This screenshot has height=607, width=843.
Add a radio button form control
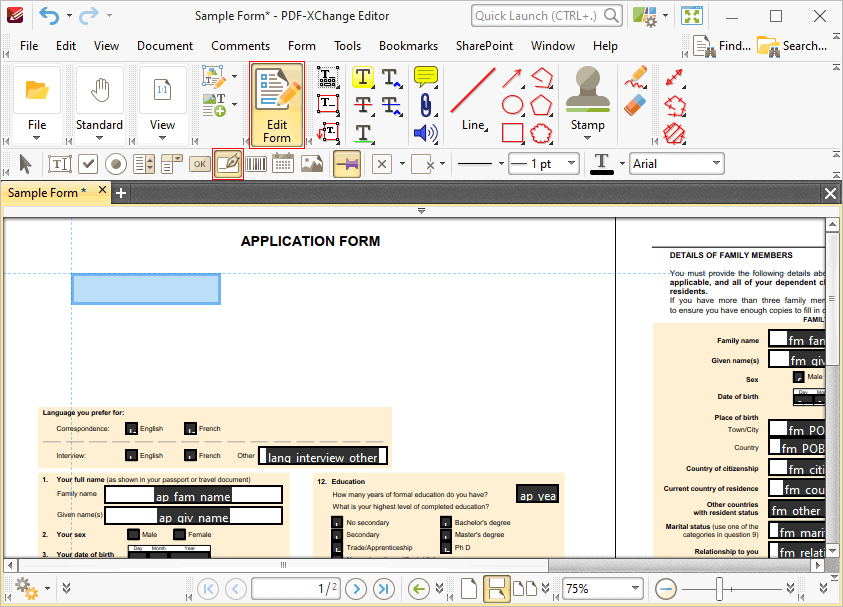(116, 164)
